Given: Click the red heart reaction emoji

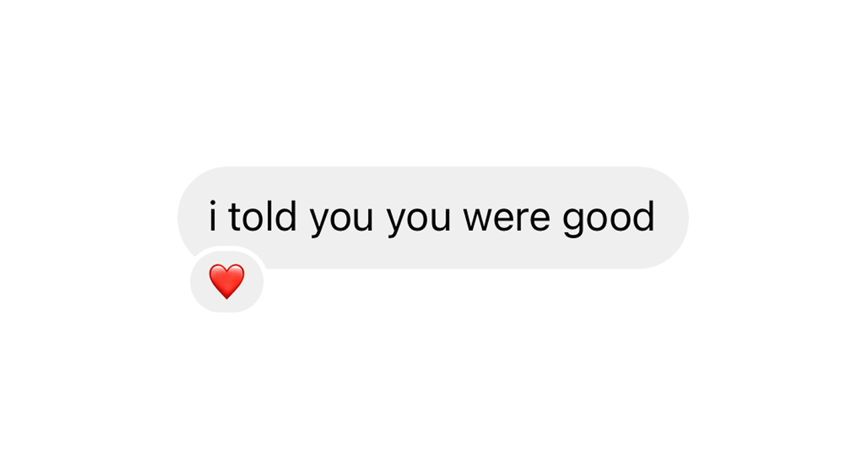Looking at the screenshot, I should pyautogui.click(x=227, y=281).
